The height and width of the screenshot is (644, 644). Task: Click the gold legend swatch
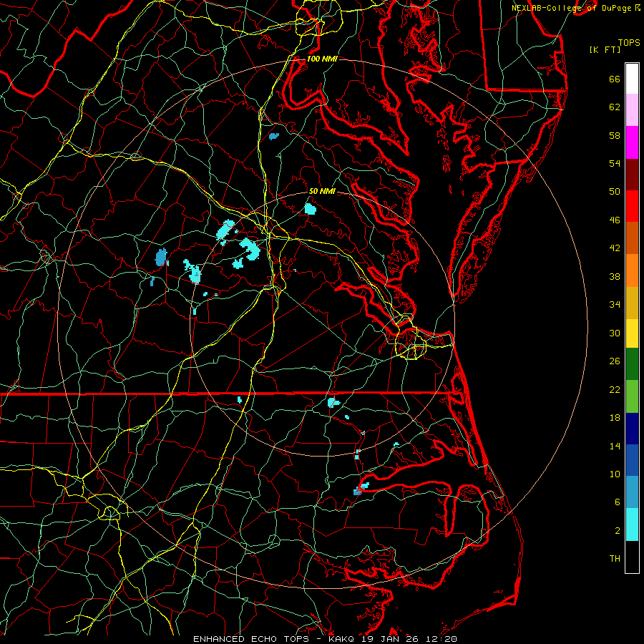[x=632, y=303]
